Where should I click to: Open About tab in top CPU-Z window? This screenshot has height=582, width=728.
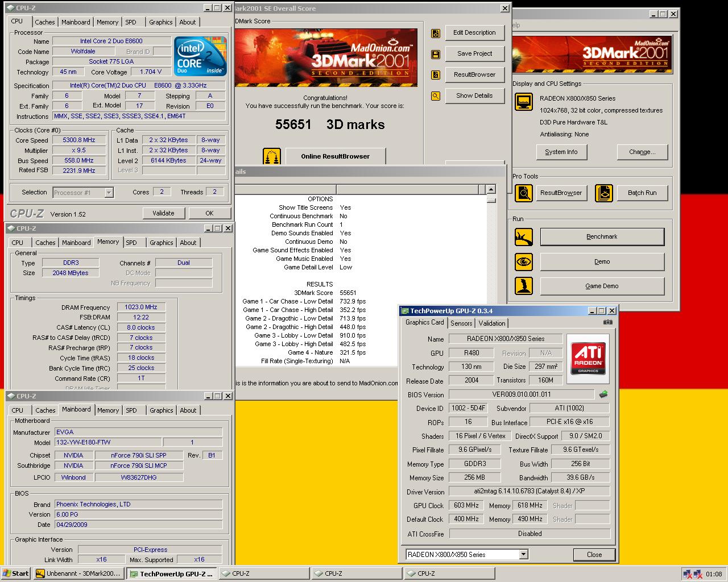pyautogui.click(x=188, y=22)
